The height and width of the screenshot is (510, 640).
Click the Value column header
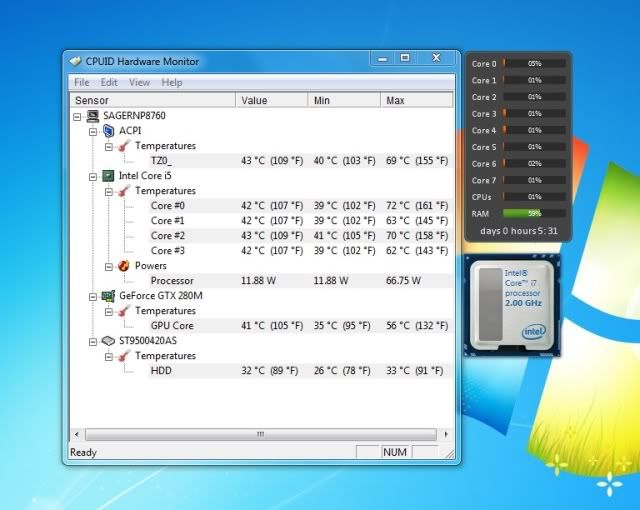coord(272,100)
